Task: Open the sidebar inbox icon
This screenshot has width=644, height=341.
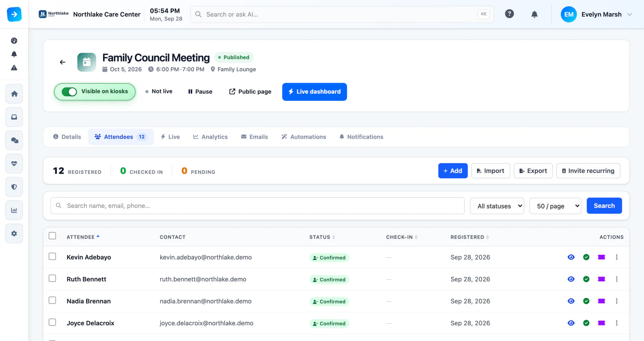Action: (14, 117)
